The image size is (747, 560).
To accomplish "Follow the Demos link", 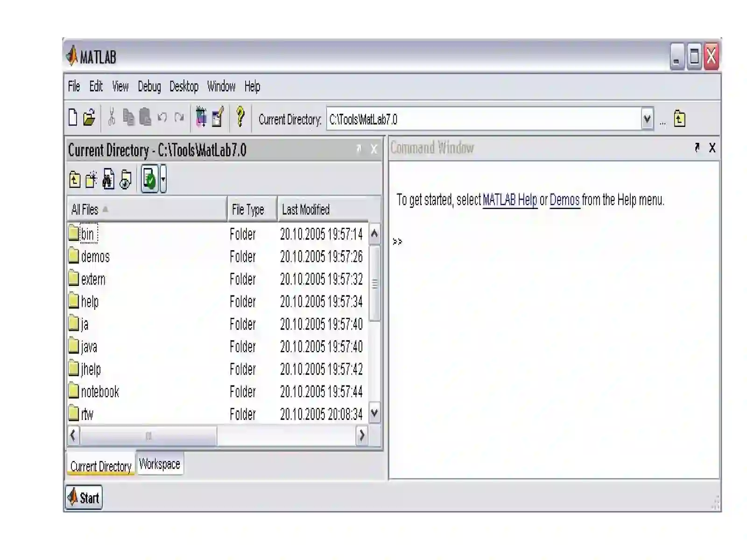I will coord(564,200).
